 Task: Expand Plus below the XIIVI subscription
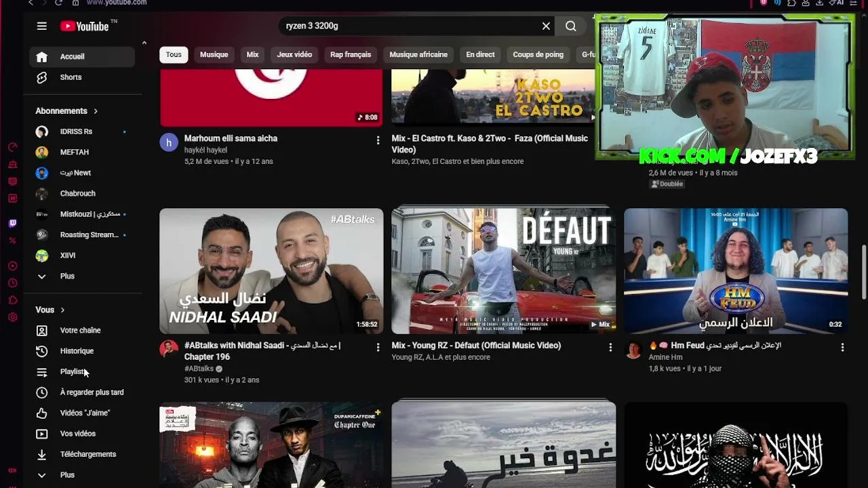point(82,277)
